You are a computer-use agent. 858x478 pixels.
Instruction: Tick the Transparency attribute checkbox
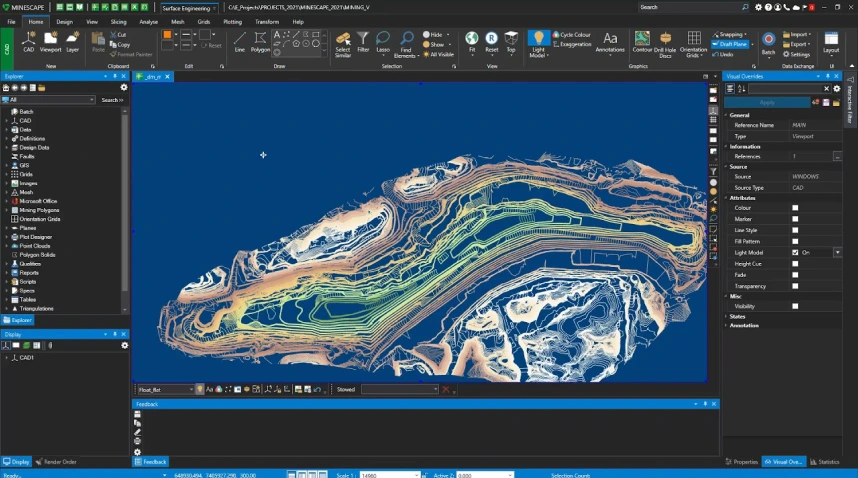[x=795, y=286]
